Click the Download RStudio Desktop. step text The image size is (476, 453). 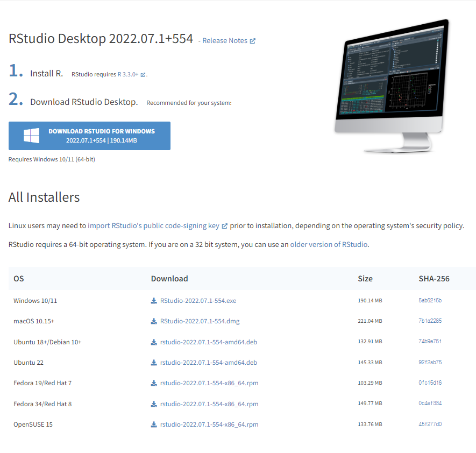click(x=84, y=102)
